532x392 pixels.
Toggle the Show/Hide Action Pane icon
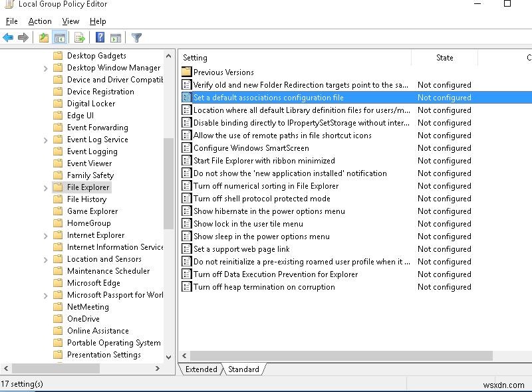pyautogui.click(x=115, y=38)
